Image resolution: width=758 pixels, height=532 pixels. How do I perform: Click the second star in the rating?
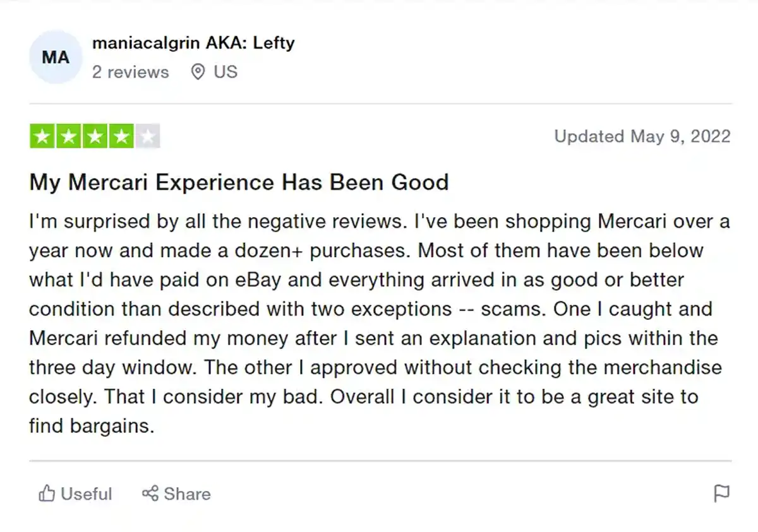pyautogui.click(x=68, y=135)
